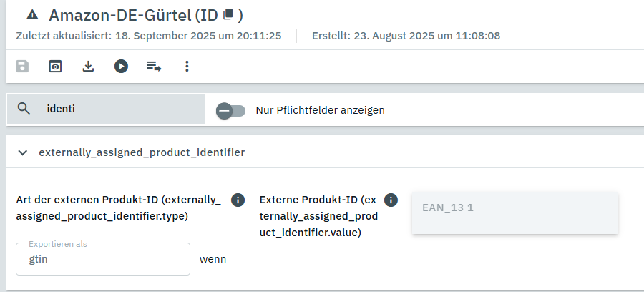644x292 pixels.
Task: Click the warning triangle icon beside the title
Action: click(31, 14)
